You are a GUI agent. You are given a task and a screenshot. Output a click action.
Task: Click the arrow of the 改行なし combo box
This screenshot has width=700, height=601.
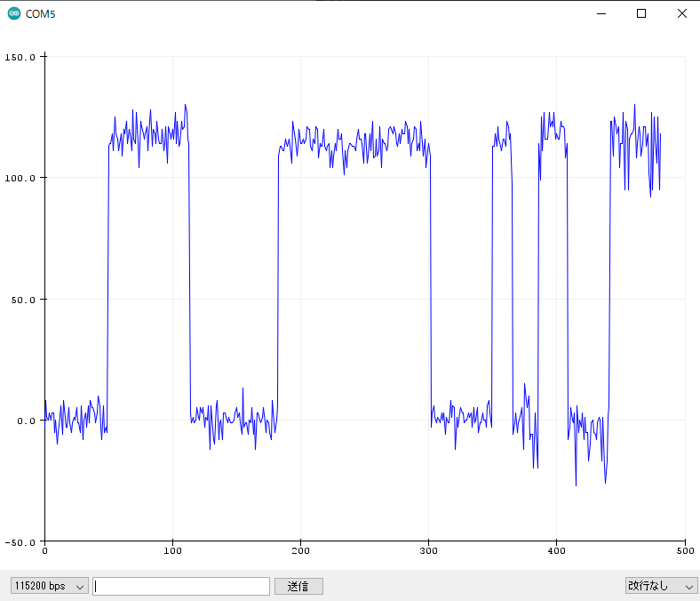click(x=689, y=586)
